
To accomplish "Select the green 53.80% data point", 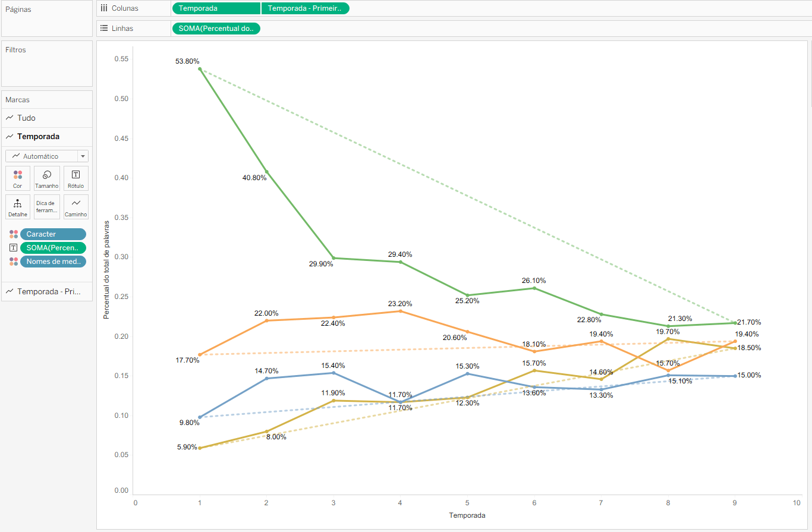I will click(200, 69).
